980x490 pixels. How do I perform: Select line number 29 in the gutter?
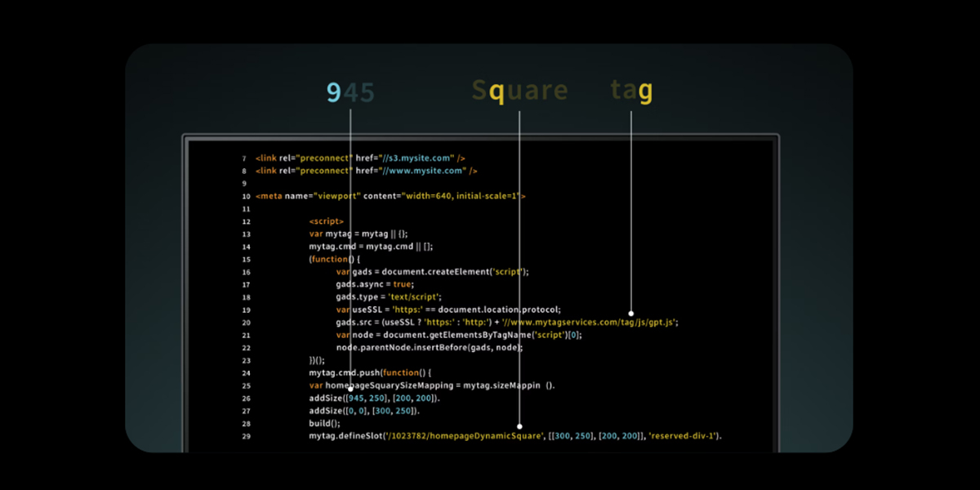click(246, 437)
